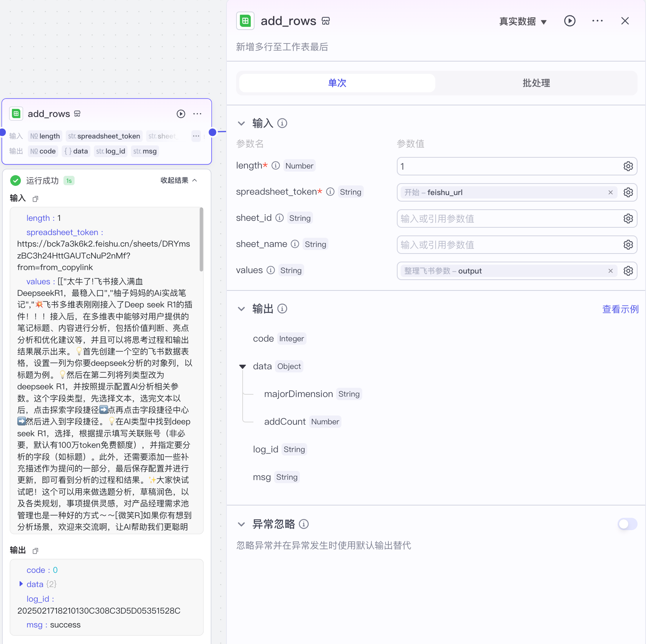
Task: Click the plugin badge on canvas node title
Action: (x=77, y=114)
